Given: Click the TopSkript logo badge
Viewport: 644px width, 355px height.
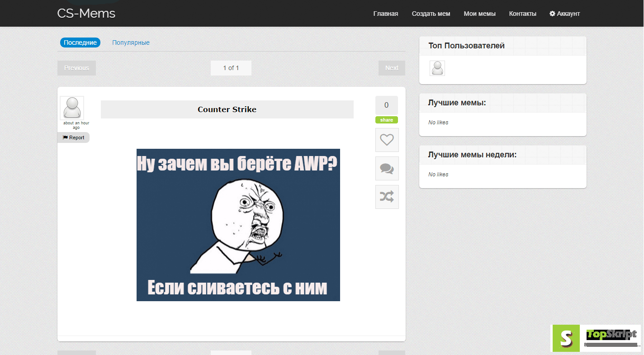Looking at the screenshot, I should point(596,338).
